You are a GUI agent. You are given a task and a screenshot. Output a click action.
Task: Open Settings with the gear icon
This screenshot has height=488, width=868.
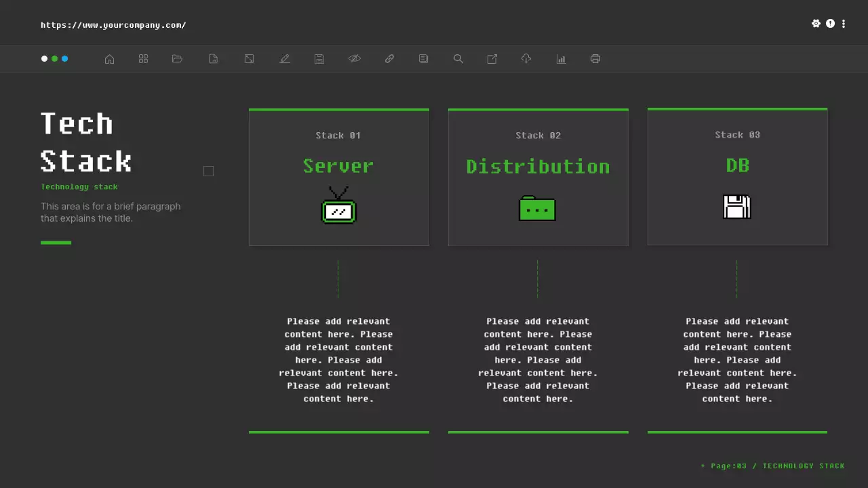tap(816, 23)
